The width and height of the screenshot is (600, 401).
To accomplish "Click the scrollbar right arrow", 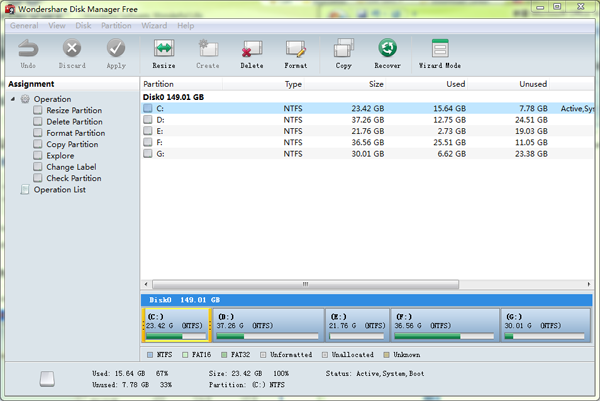I will [589, 284].
